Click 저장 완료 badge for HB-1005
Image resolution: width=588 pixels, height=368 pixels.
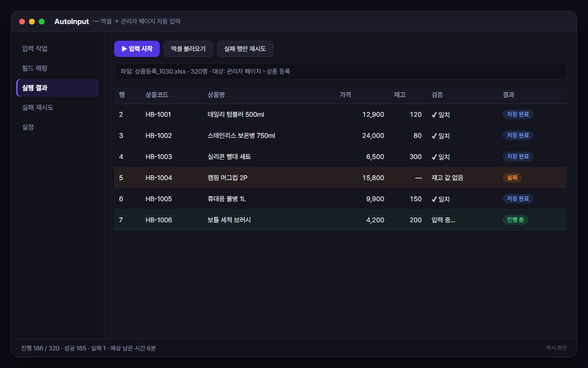(518, 199)
